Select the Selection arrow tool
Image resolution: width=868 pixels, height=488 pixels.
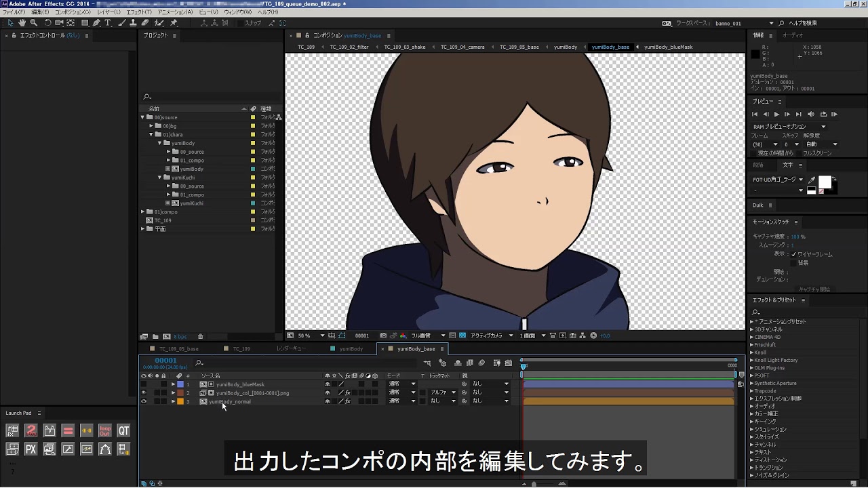tap(10, 23)
